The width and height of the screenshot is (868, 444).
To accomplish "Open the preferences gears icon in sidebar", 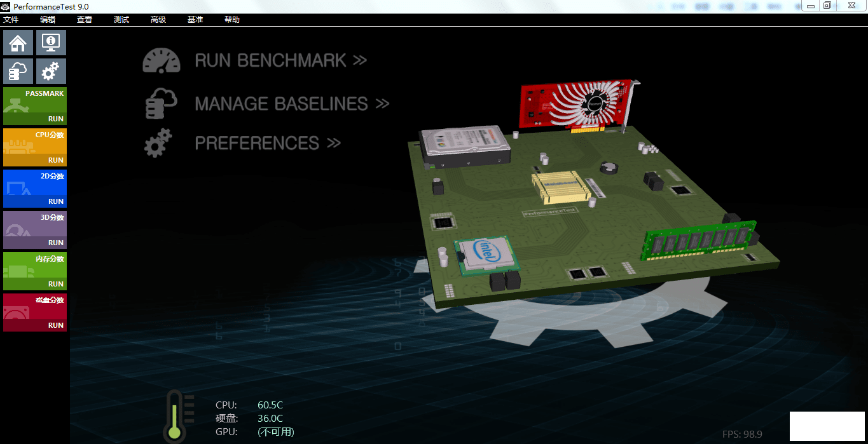I will pos(51,71).
